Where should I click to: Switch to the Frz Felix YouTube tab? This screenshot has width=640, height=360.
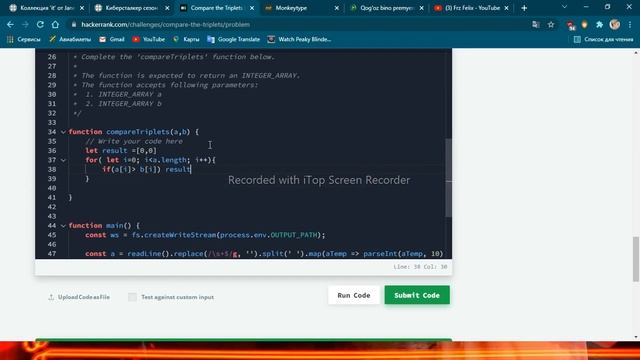tap(471, 8)
